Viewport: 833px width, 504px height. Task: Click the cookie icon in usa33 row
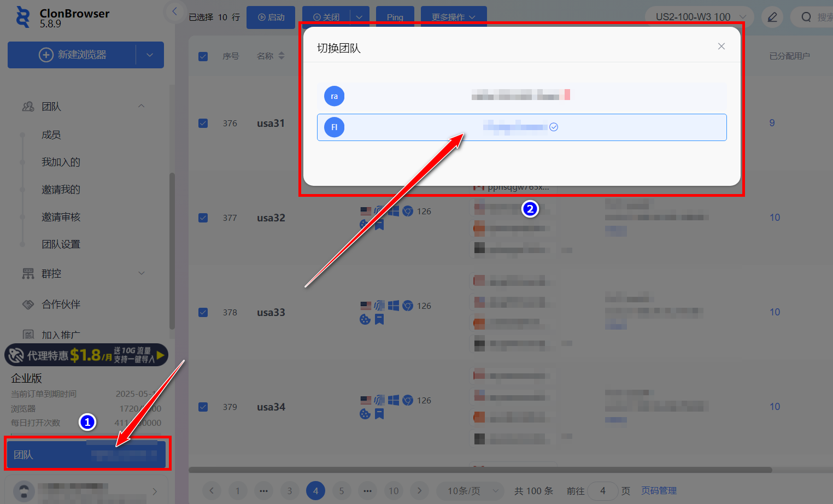365,319
